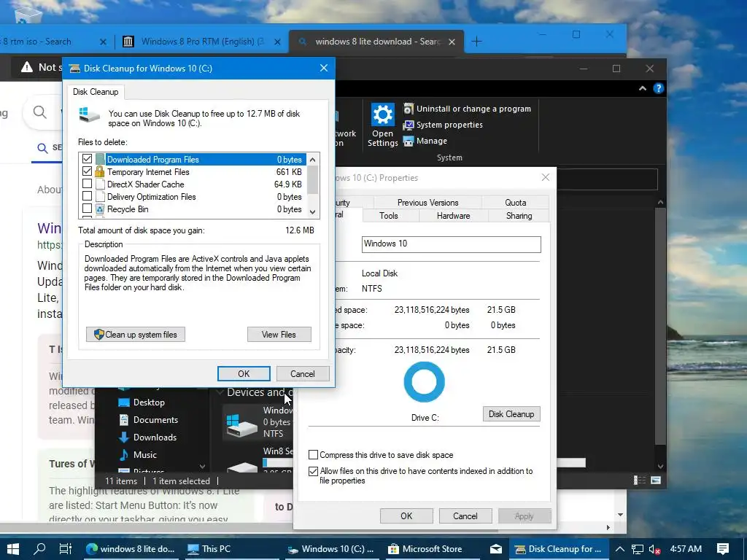Image resolution: width=747 pixels, height=560 pixels.
Task: Click Cancel in Properties dialog
Action: (465, 516)
